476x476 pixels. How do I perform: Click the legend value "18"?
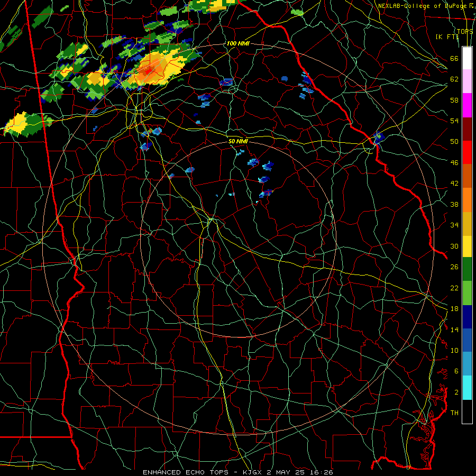pyautogui.click(x=454, y=309)
